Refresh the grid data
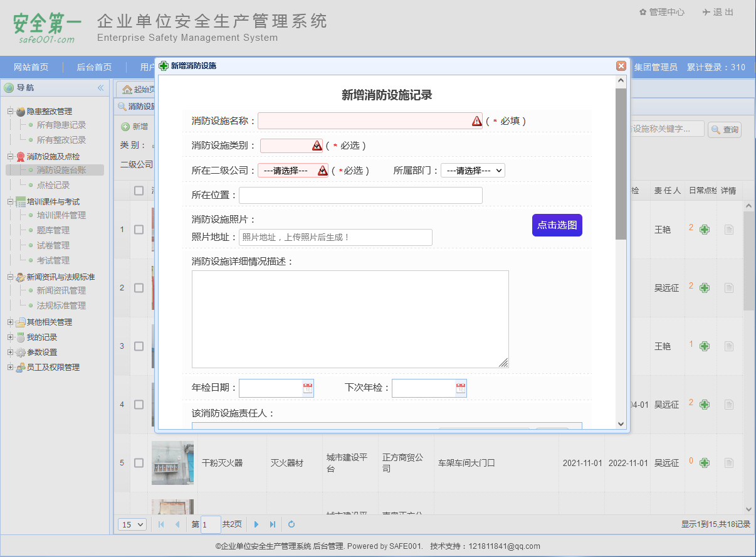This screenshot has height=557, width=756. (291, 524)
